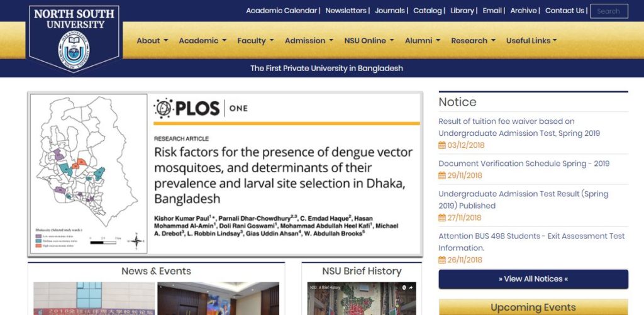Click the Dhaka city map image
This screenshot has width=644, height=315.
[89, 174]
